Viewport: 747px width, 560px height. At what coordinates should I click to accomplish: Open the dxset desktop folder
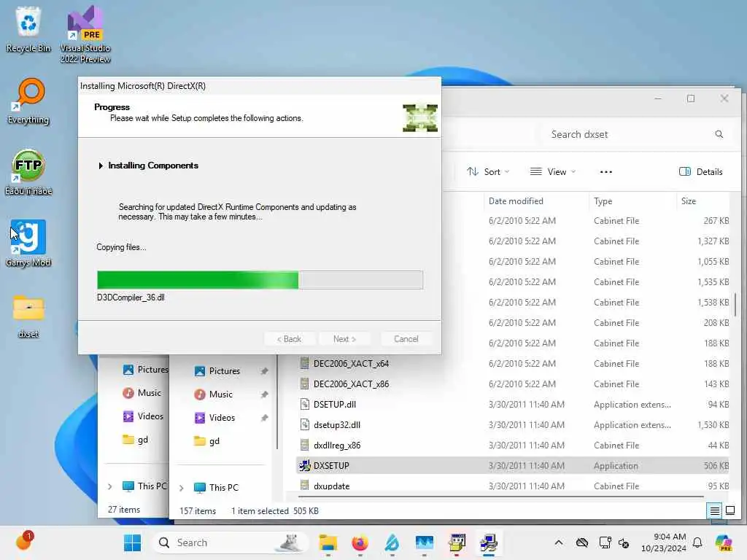point(28,316)
